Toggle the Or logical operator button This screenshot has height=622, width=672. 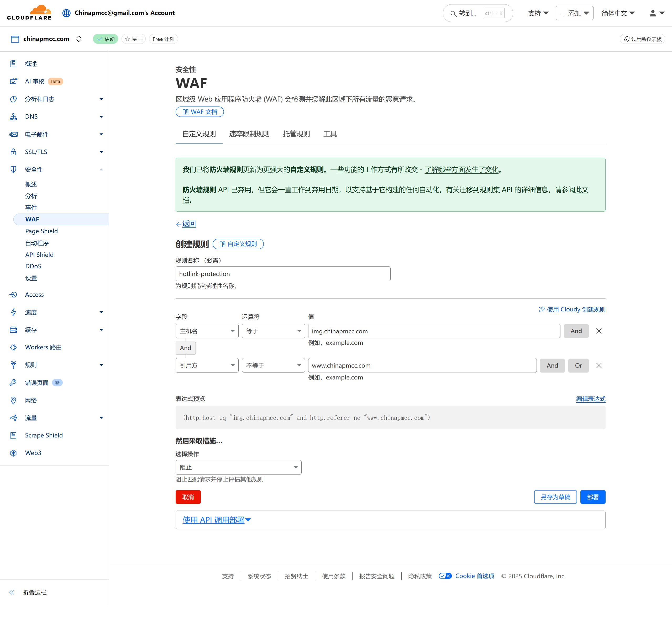pyautogui.click(x=578, y=365)
